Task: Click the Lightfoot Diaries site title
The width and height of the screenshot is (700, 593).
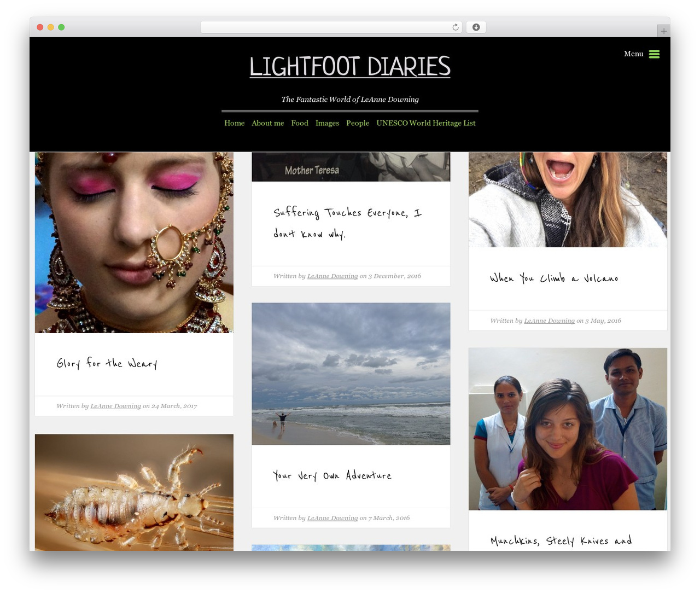Action: (350, 66)
